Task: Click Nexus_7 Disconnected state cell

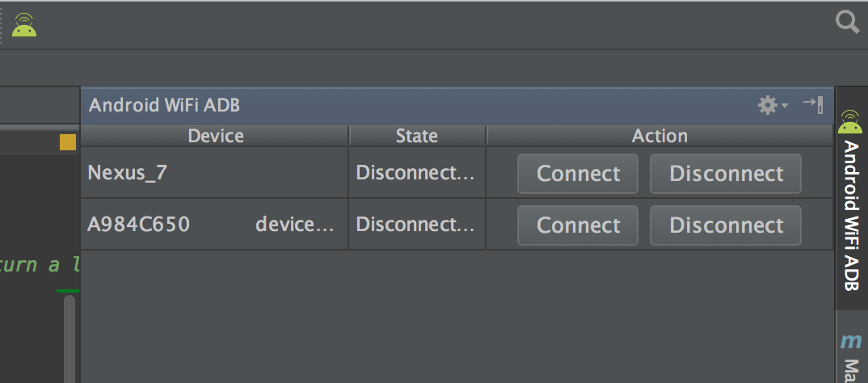Action: (x=417, y=173)
